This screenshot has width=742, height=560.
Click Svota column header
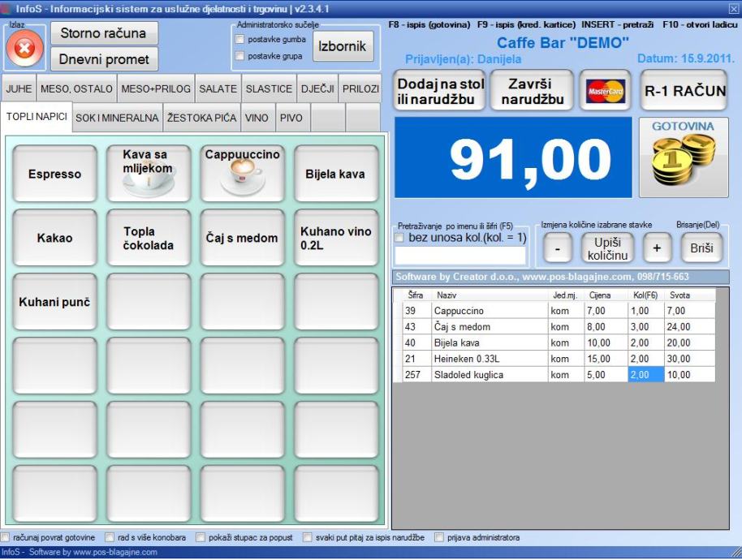[x=689, y=295]
